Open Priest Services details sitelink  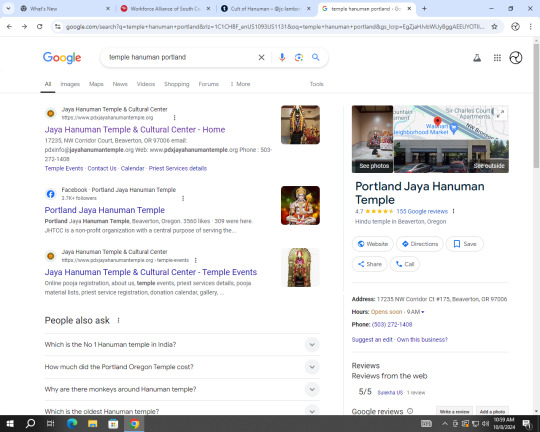point(178,168)
